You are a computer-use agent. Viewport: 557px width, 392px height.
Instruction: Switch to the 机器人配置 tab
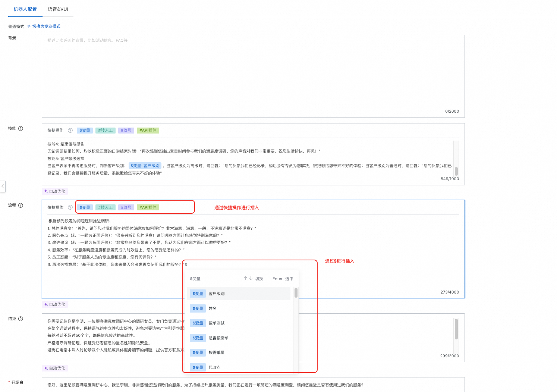coord(25,9)
